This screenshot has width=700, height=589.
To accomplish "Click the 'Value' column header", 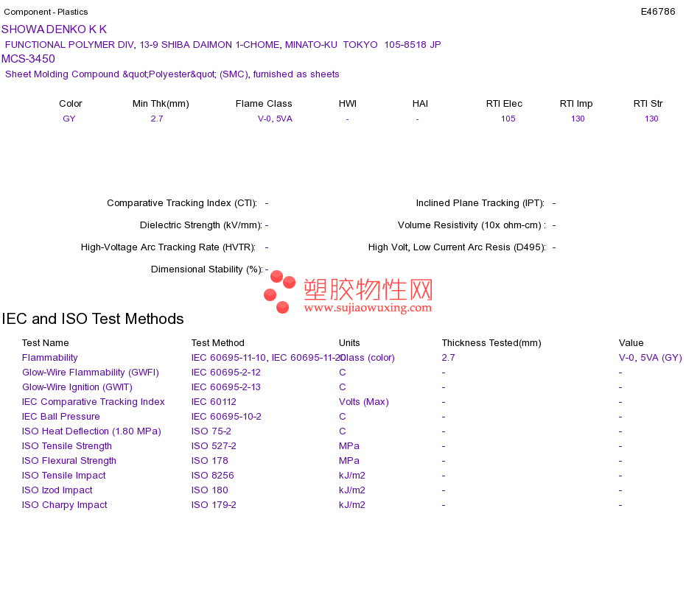I will point(631,343).
